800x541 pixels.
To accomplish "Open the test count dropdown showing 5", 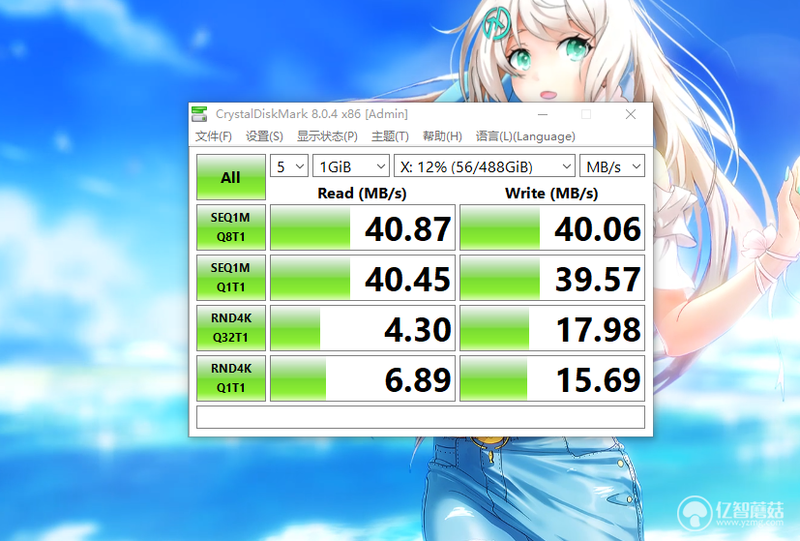I will [289, 166].
